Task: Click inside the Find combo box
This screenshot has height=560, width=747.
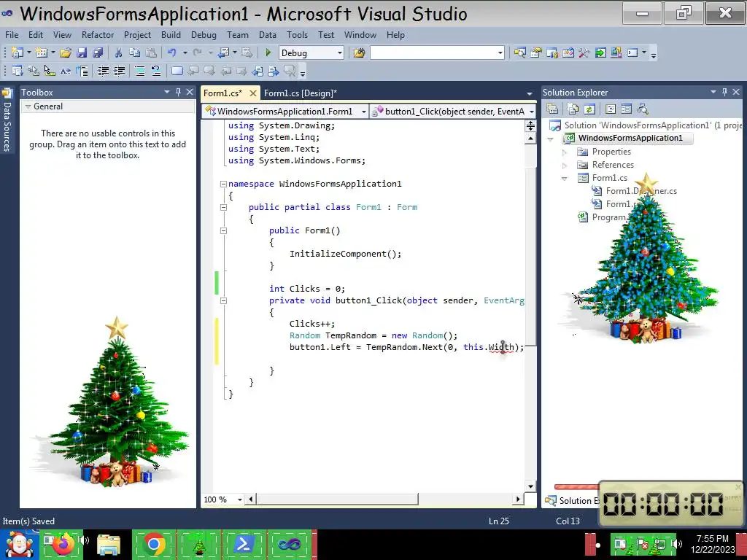Action: click(x=433, y=52)
